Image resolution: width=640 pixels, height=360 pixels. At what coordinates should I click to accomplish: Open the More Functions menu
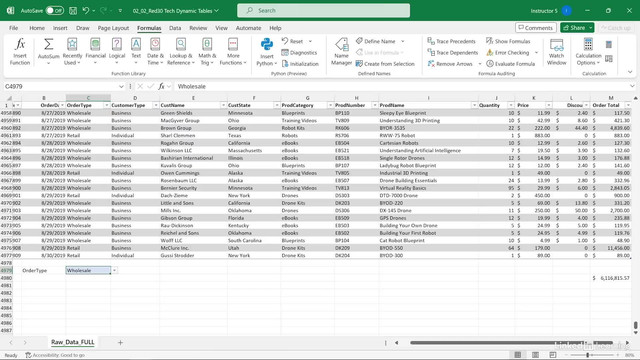(x=233, y=51)
